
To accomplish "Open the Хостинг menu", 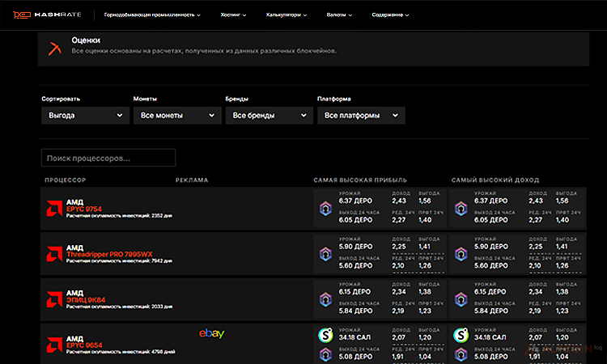I will (x=233, y=15).
